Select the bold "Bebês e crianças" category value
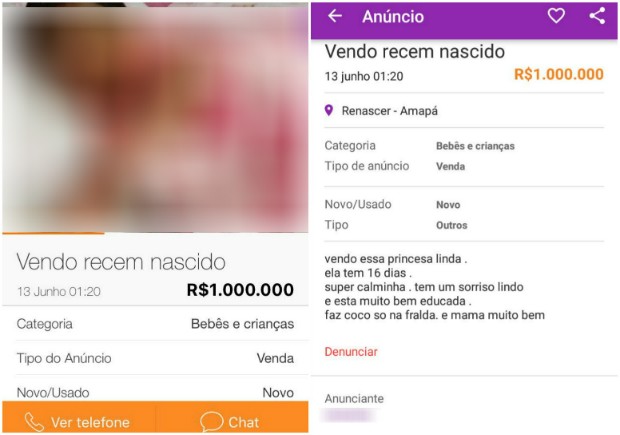620x435 pixels. (475, 146)
